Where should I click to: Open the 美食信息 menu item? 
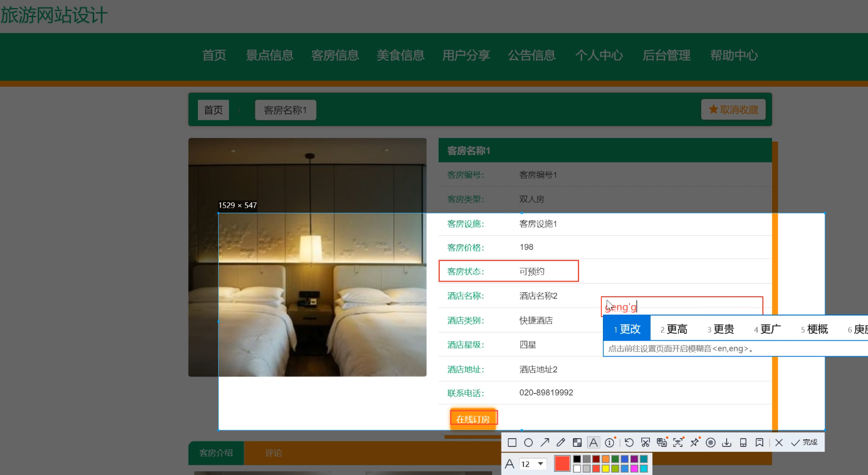tap(401, 56)
